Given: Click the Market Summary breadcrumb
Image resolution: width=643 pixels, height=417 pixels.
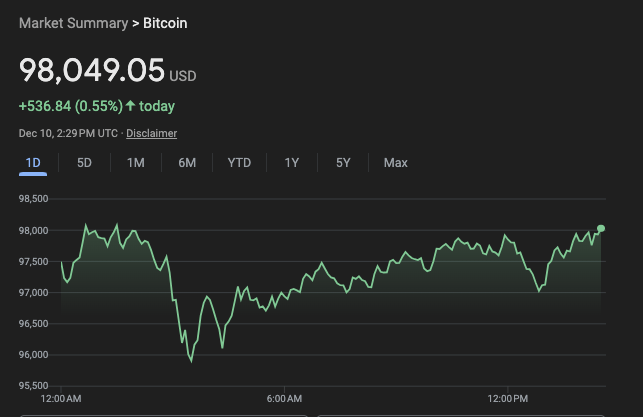Looking at the screenshot, I should coord(72,22).
